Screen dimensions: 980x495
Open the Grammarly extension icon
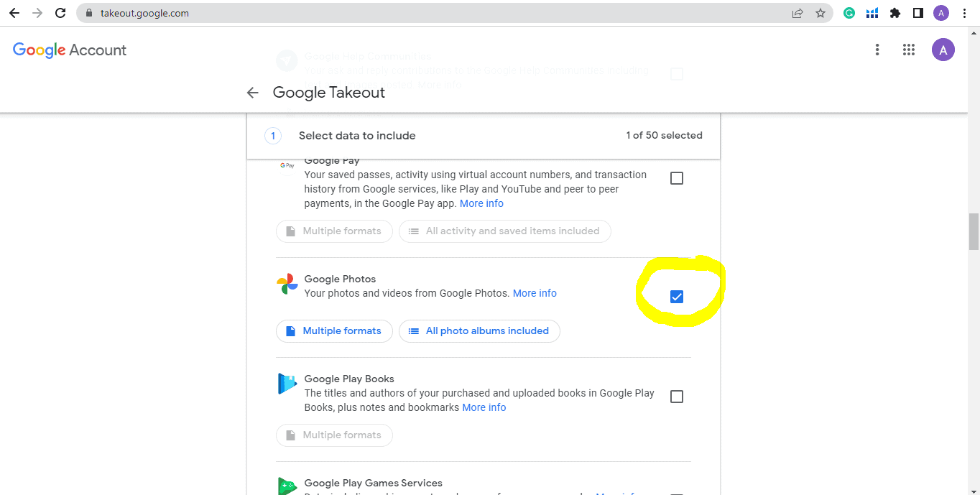click(849, 13)
